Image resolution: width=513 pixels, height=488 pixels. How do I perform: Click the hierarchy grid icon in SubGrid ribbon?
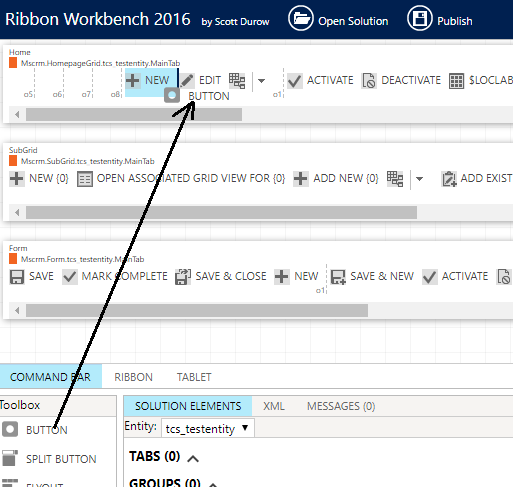395,179
